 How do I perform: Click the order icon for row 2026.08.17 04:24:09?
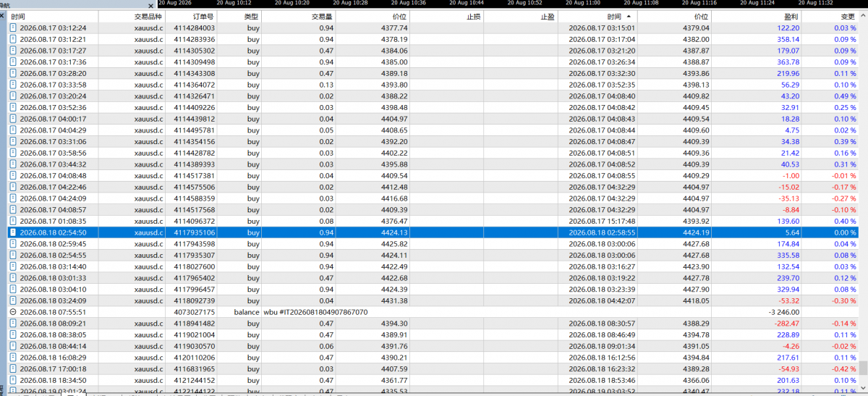[x=13, y=198]
